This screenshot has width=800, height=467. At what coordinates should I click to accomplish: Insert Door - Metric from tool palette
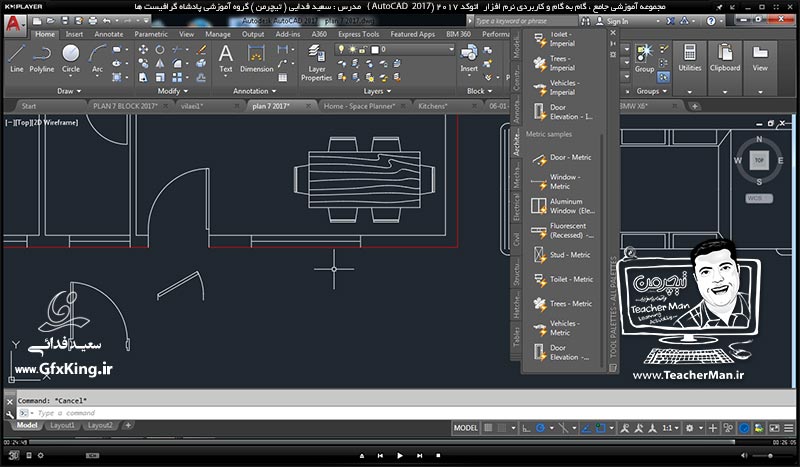[561, 158]
